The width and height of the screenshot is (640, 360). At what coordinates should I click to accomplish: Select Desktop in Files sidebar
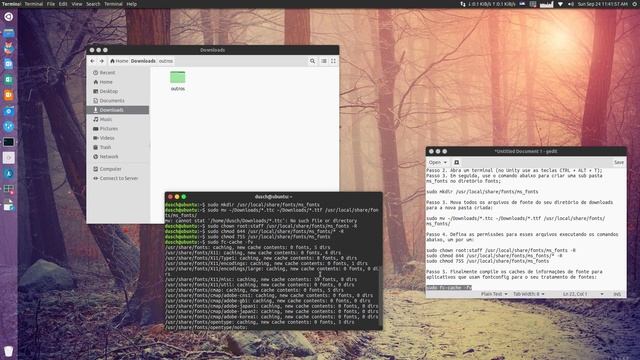pyautogui.click(x=118, y=91)
